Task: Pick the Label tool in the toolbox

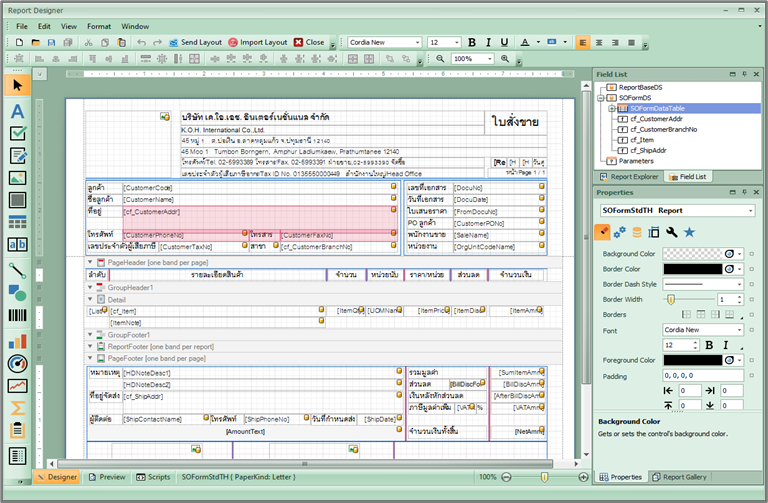Action: pyautogui.click(x=17, y=110)
